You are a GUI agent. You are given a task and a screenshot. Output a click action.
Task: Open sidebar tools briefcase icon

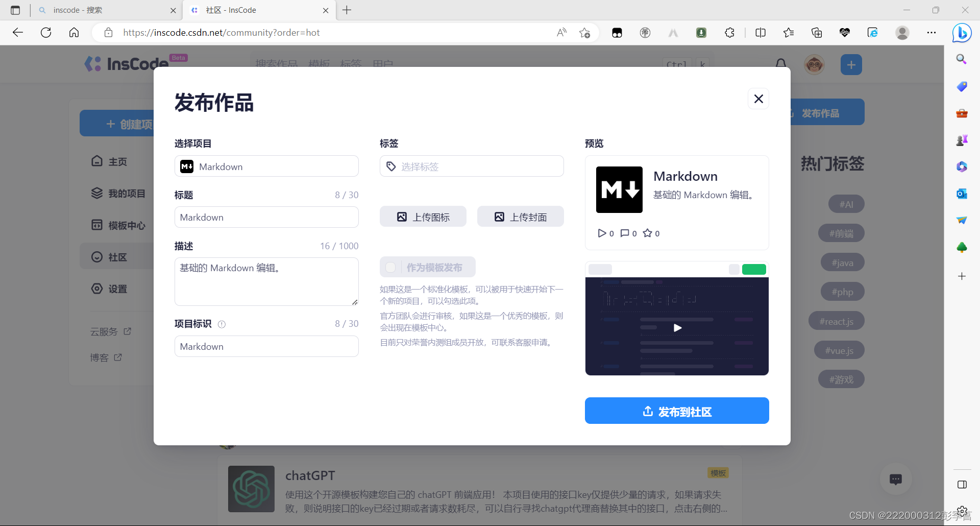point(962,113)
